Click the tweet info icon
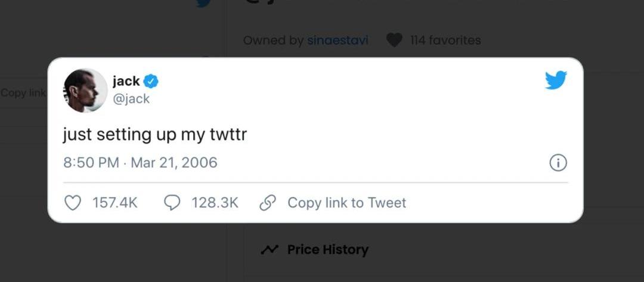644x282 pixels. [x=558, y=163]
